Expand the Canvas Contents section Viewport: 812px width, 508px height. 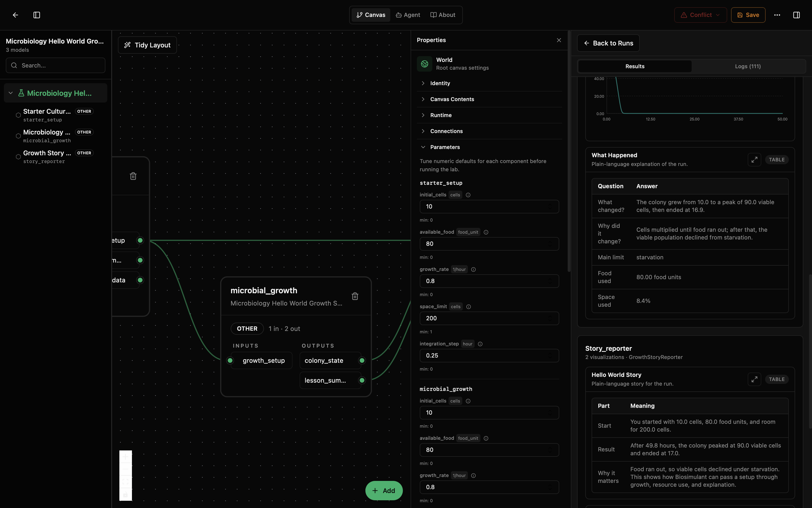pos(489,99)
